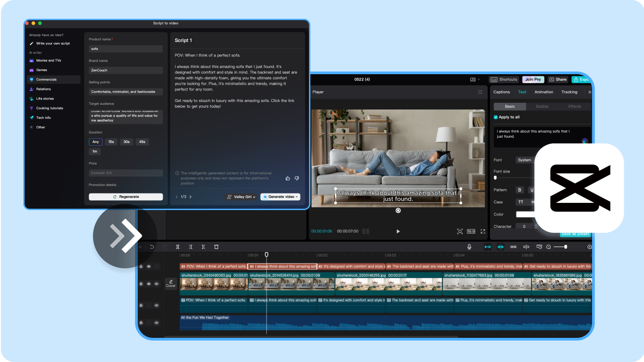The width and height of the screenshot is (644, 362).
Task: Click the timeline zoom-out minus icon
Action: [548, 247]
